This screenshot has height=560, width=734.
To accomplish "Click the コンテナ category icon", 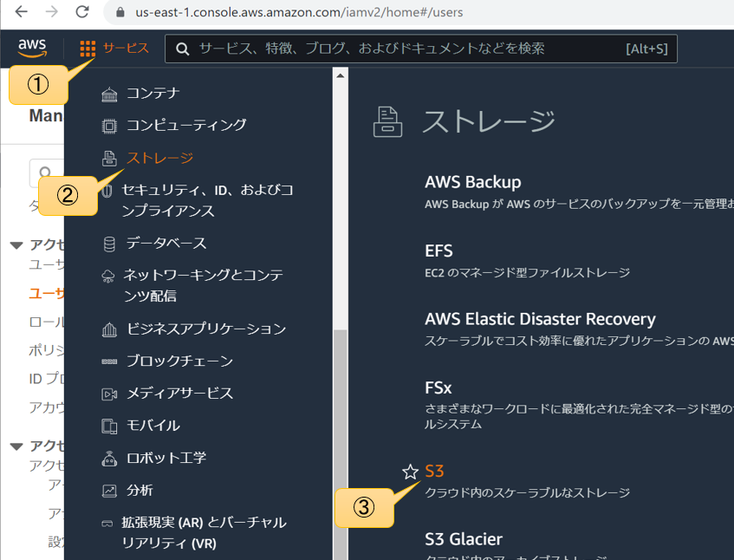I will [x=109, y=94].
